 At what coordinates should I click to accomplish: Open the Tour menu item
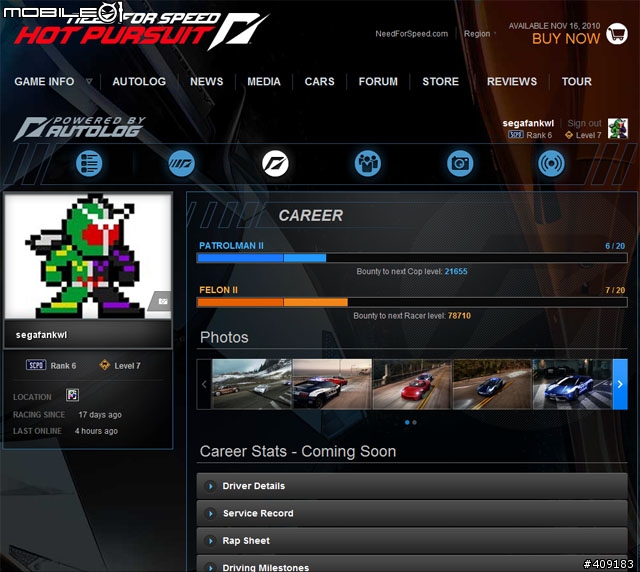[576, 81]
